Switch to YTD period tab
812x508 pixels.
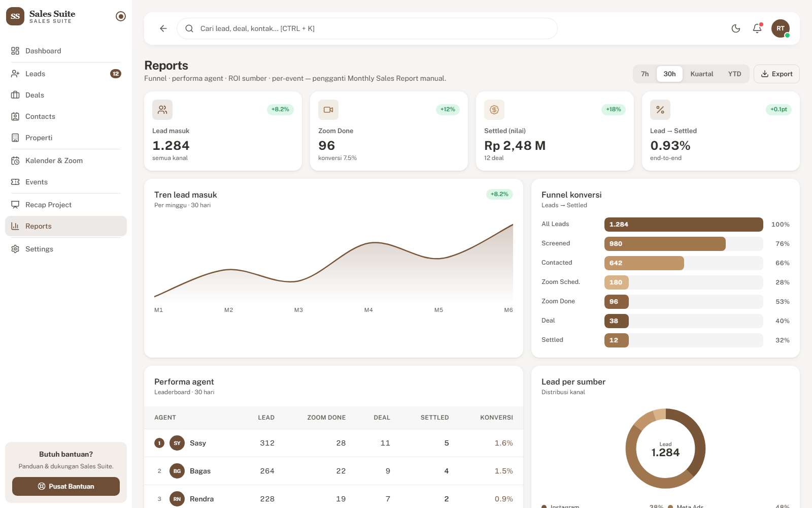[734, 74]
